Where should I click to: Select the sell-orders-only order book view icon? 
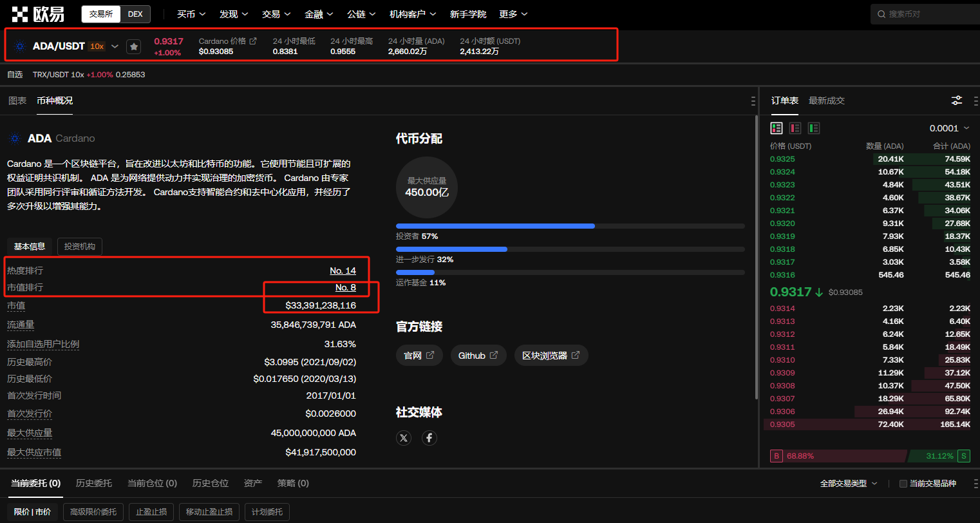click(795, 128)
